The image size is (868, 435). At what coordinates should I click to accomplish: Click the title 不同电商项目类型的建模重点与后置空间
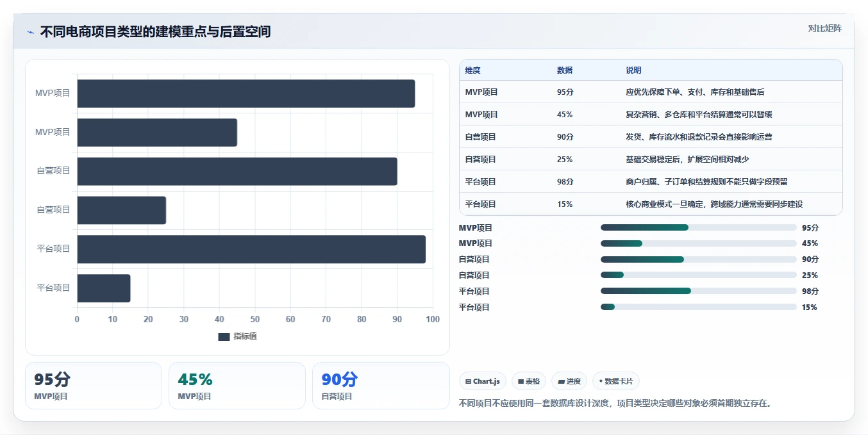(x=155, y=31)
